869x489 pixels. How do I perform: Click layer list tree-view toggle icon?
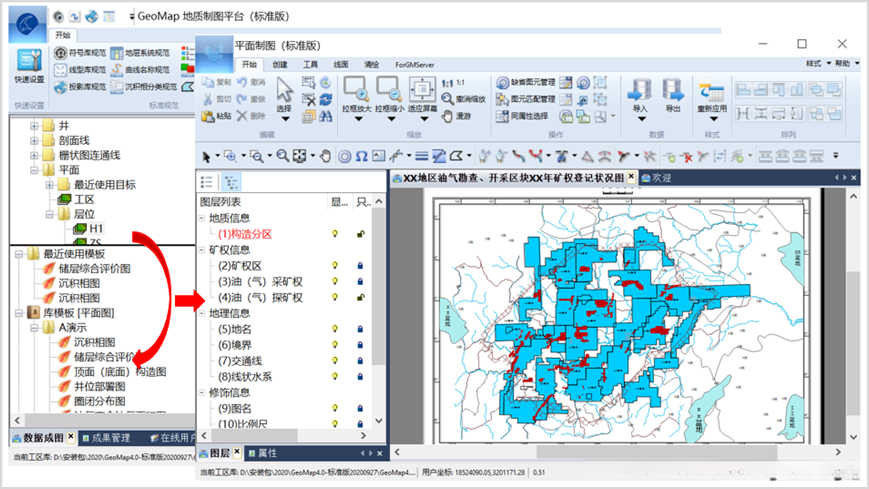coord(231,182)
